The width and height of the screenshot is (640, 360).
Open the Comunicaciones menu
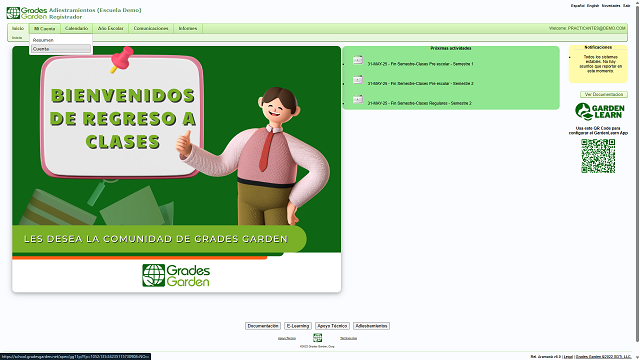pos(151,28)
